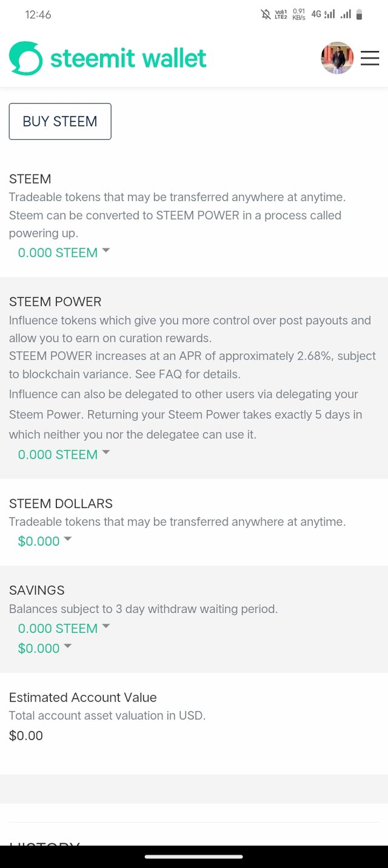388x868 pixels.
Task: Expand the SAVINGS 0.000 STEEM dropdown
Action: [x=64, y=628]
